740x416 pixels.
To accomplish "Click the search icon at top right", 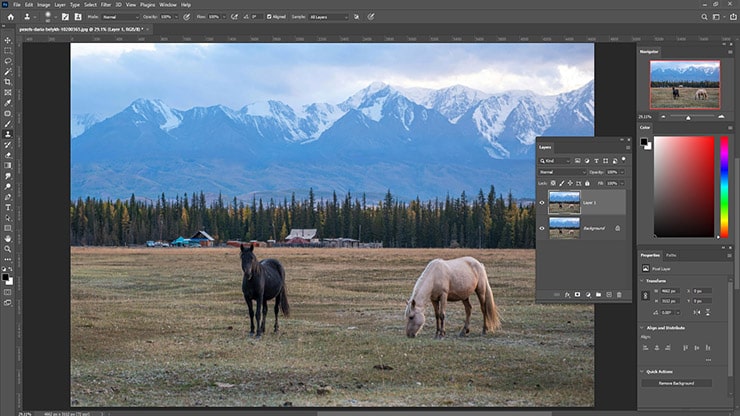I will tap(704, 17).
